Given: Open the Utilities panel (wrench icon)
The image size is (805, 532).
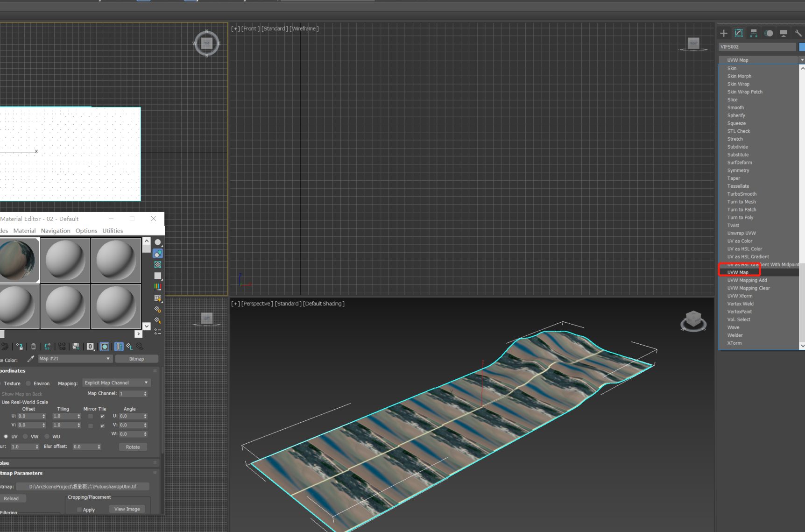Looking at the screenshot, I should [x=798, y=33].
